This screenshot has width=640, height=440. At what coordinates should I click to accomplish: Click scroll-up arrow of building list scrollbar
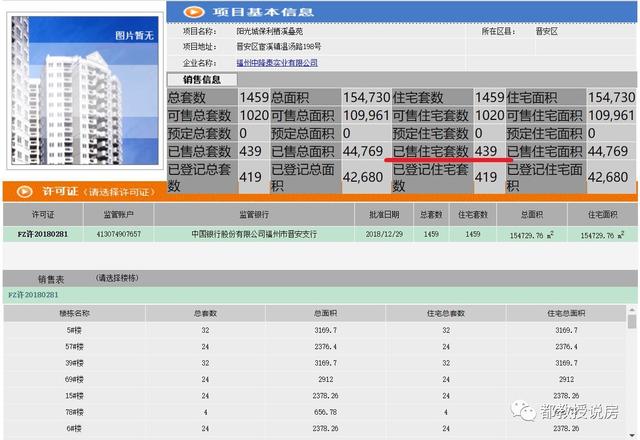[x=632, y=310]
